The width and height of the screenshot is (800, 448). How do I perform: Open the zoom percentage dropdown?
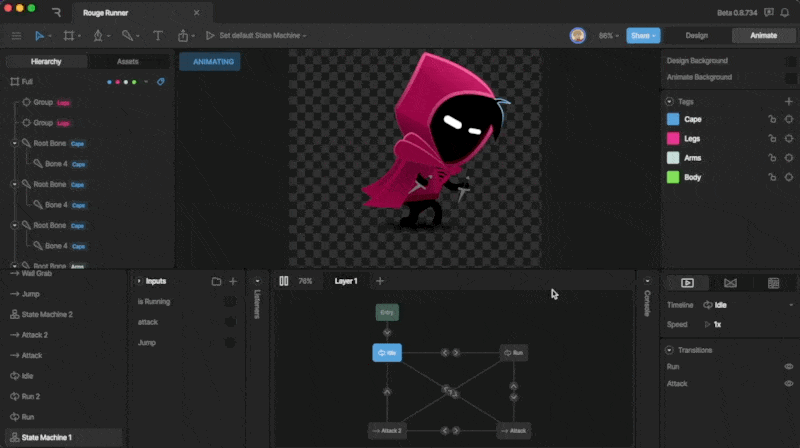(607, 35)
